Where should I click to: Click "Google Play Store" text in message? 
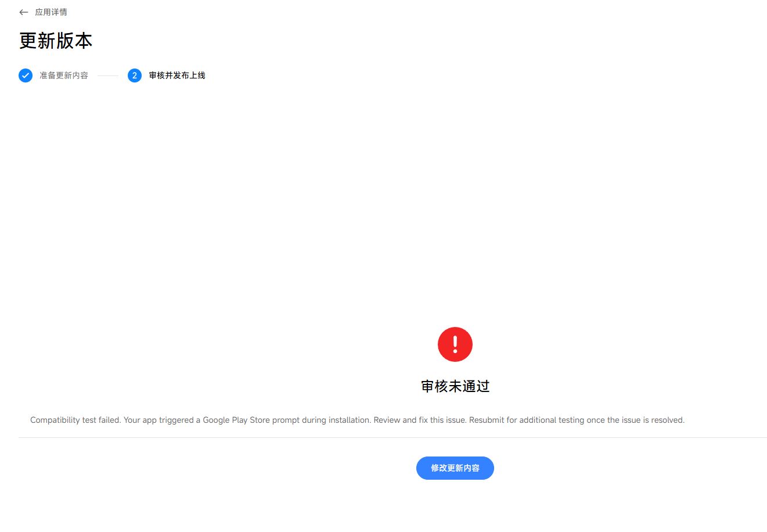click(236, 420)
